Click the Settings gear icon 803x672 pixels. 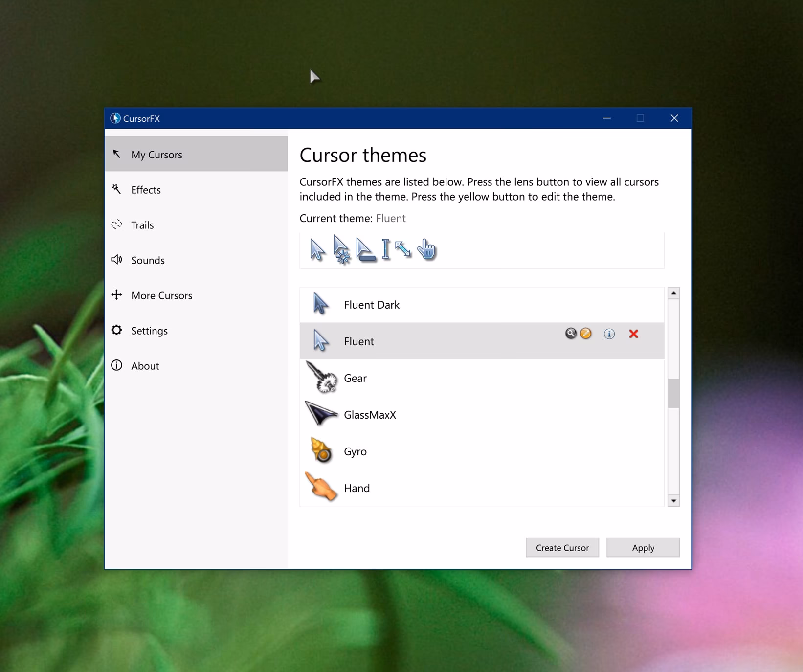(116, 330)
